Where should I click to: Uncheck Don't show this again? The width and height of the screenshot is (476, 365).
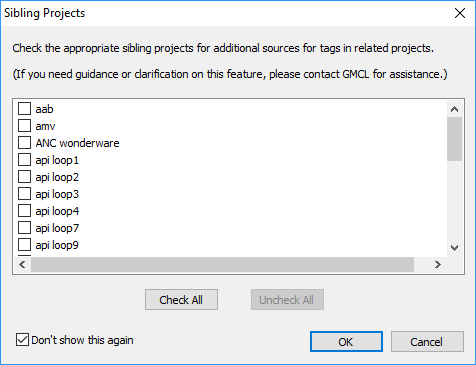pyautogui.click(x=22, y=340)
